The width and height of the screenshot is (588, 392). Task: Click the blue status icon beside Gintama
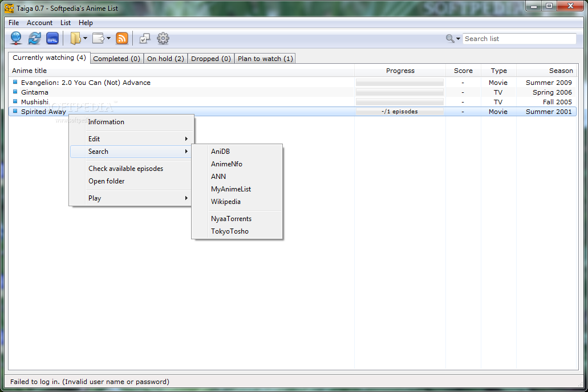[15, 91]
